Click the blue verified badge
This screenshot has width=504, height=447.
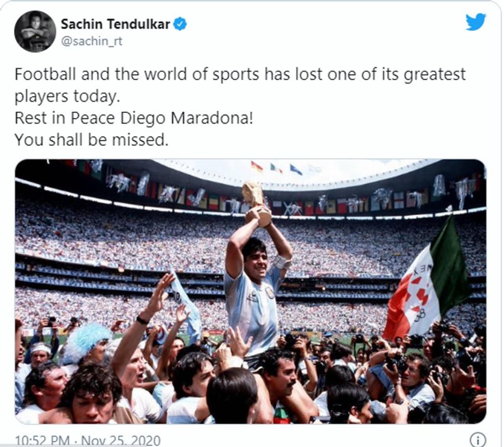180,24
